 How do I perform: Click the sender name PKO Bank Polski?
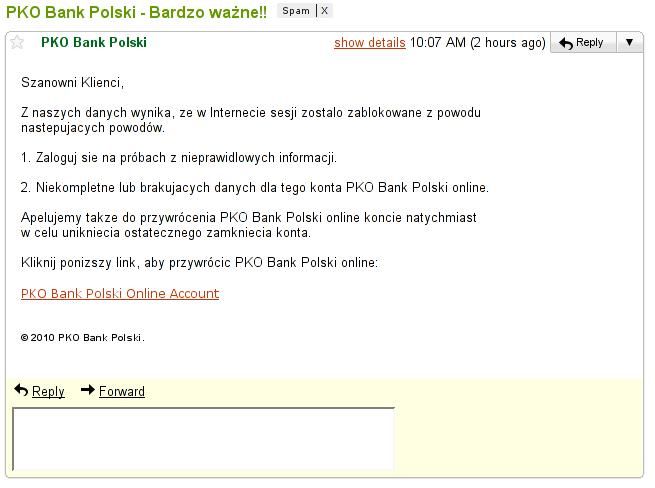point(94,42)
